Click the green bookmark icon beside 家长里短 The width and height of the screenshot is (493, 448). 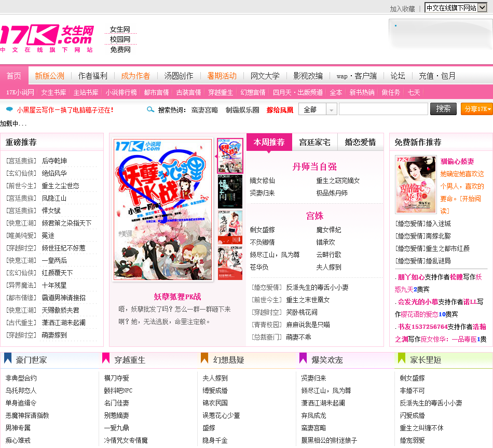pyautogui.click(x=402, y=358)
